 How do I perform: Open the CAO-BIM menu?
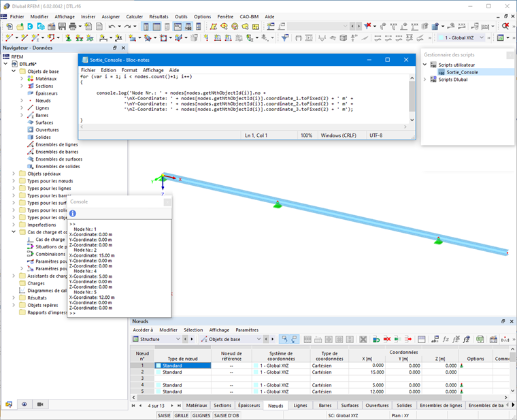pos(249,16)
